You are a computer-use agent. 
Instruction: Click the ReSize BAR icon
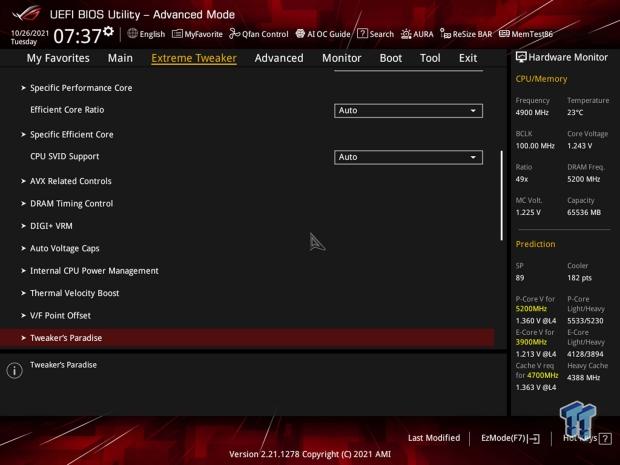[x=445, y=34]
